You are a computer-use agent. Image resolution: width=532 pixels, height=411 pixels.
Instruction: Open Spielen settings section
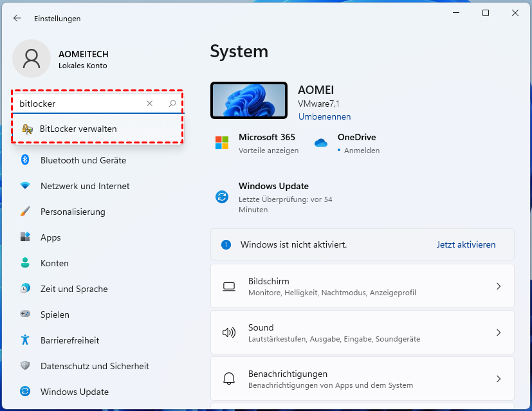tap(55, 315)
